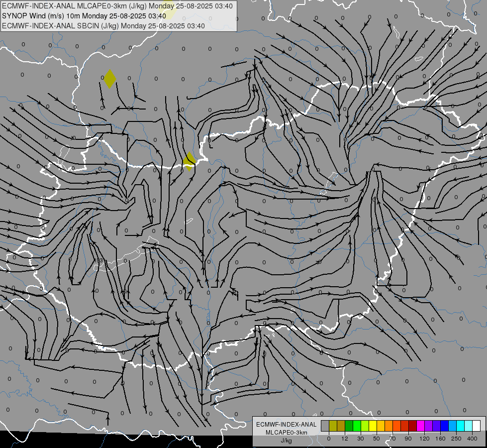Click the J/kg unit label in legend
This screenshot has width=487, height=448.
point(286,441)
